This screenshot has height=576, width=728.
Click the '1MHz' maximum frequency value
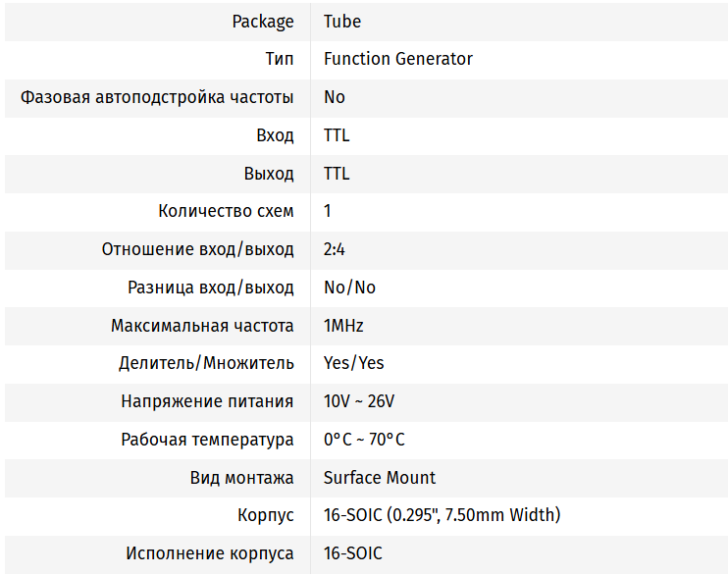tap(343, 326)
